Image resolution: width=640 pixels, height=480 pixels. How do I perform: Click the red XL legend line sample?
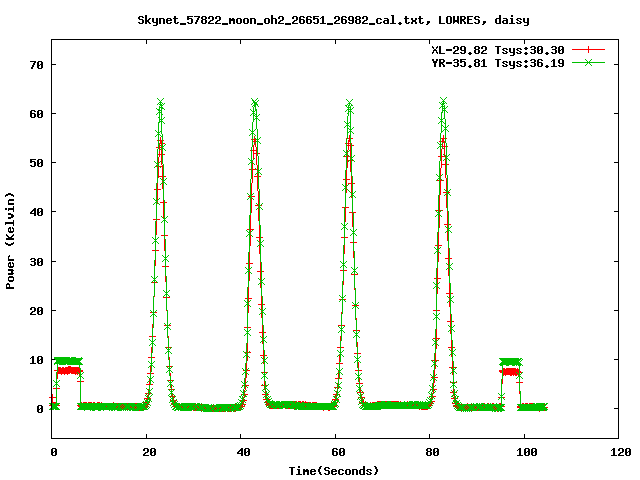pos(588,50)
